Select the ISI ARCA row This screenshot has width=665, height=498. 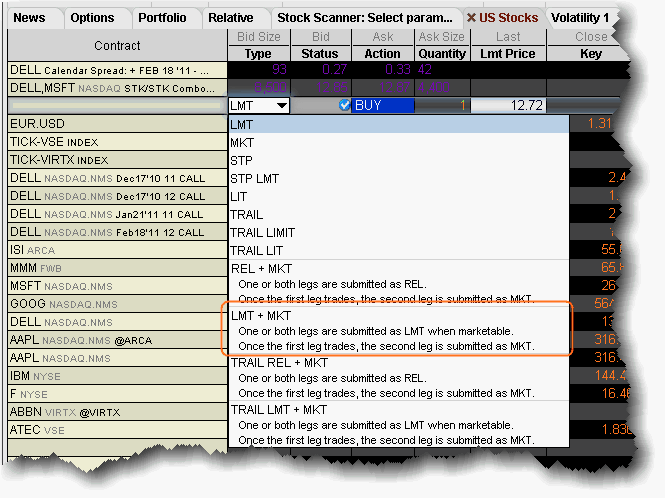click(117, 250)
